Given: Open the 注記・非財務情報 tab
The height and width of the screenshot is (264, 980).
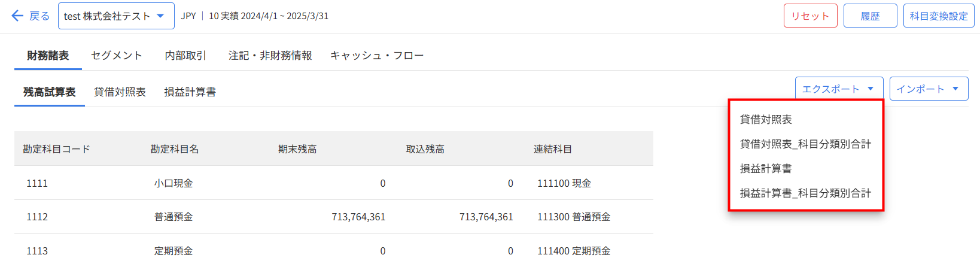Looking at the screenshot, I should (x=270, y=56).
